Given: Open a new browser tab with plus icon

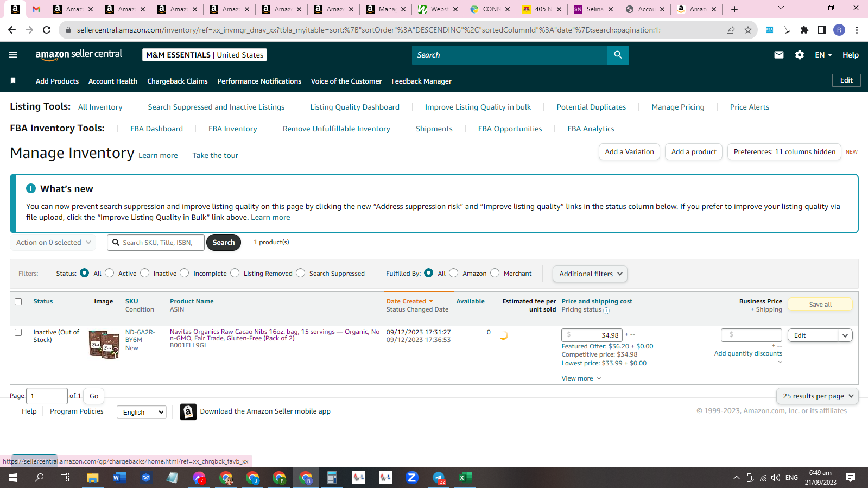Looking at the screenshot, I should coord(734,9).
